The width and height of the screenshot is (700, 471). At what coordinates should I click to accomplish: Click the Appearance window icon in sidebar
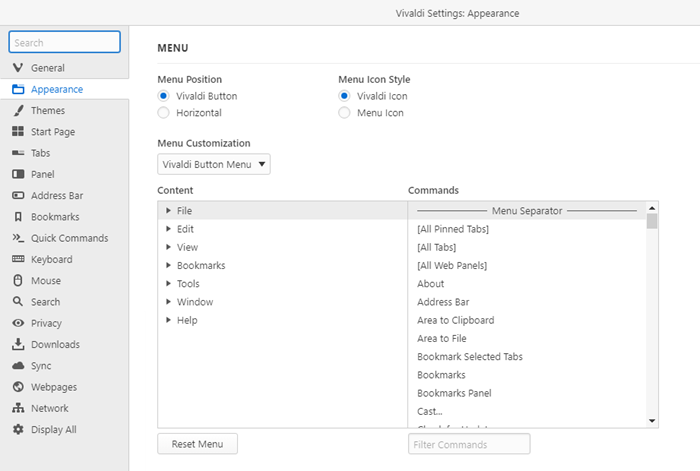(18, 89)
